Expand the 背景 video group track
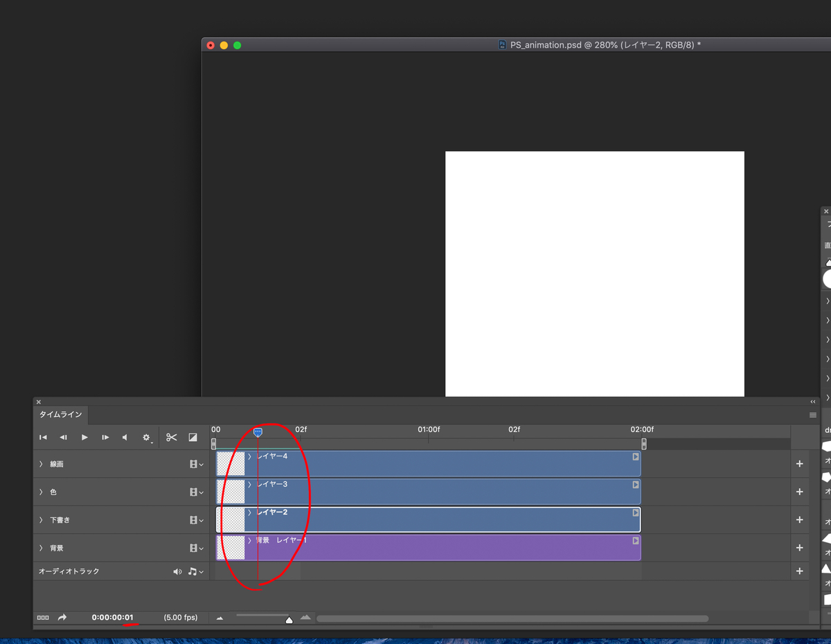The image size is (831, 644). 41,548
